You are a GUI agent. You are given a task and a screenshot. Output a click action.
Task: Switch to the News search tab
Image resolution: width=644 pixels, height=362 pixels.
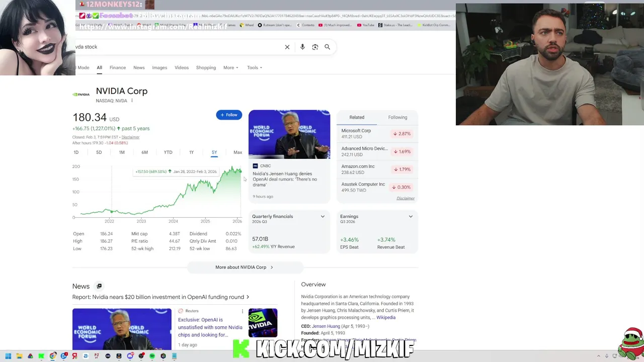click(x=139, y=67)
